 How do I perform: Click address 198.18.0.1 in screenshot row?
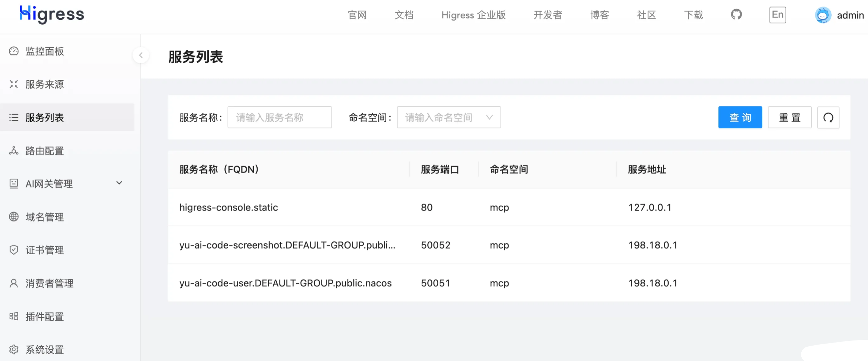click(x=653, y=245)
